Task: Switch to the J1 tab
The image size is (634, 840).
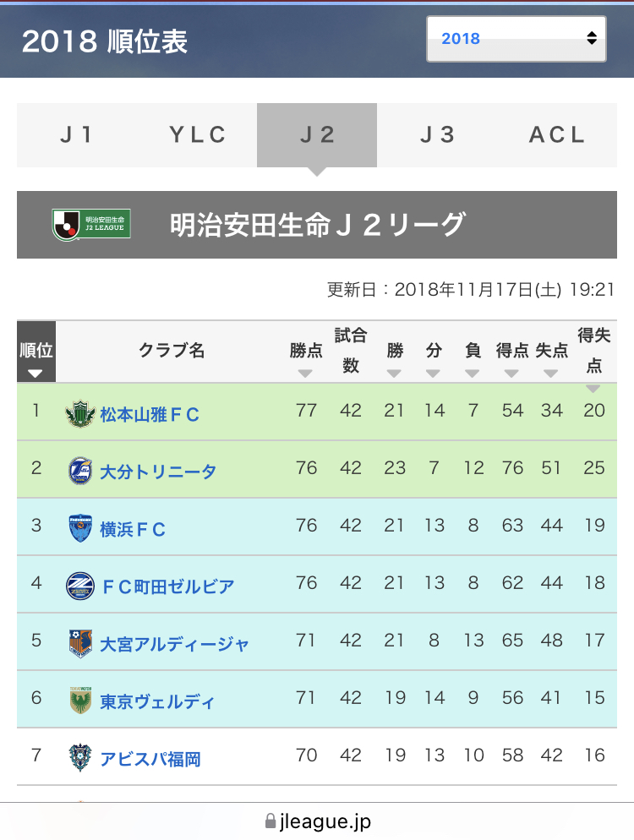Action: [77, 135]
